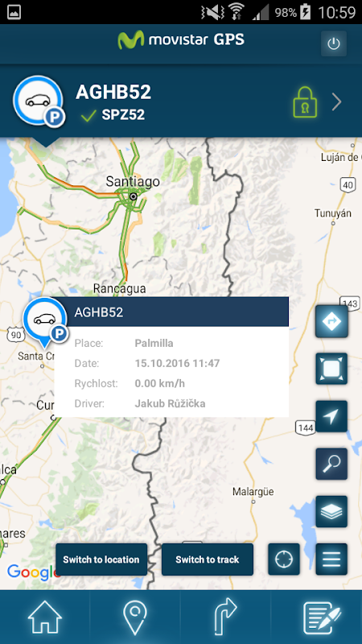The width and height of the screenshot is (362, 644).
Task: Tap the power logout icon
Action: coord(334,43)
